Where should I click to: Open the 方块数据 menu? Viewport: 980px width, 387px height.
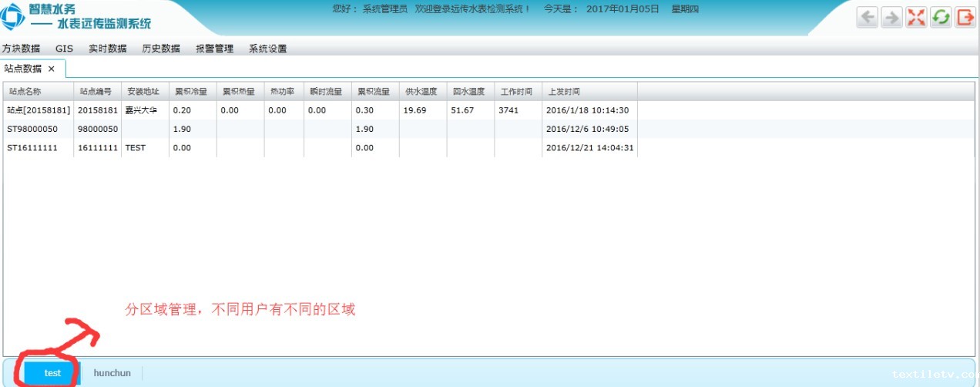[x=22, y=49]
